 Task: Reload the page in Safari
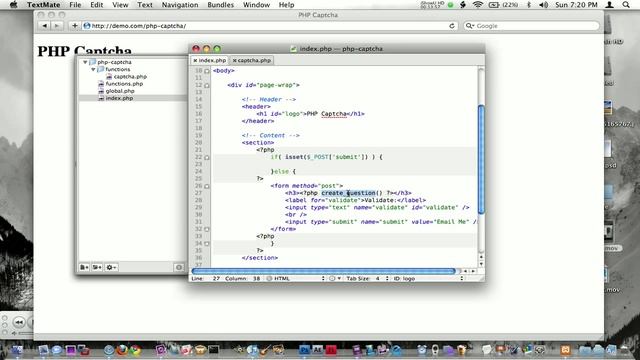tap(452, 26)
